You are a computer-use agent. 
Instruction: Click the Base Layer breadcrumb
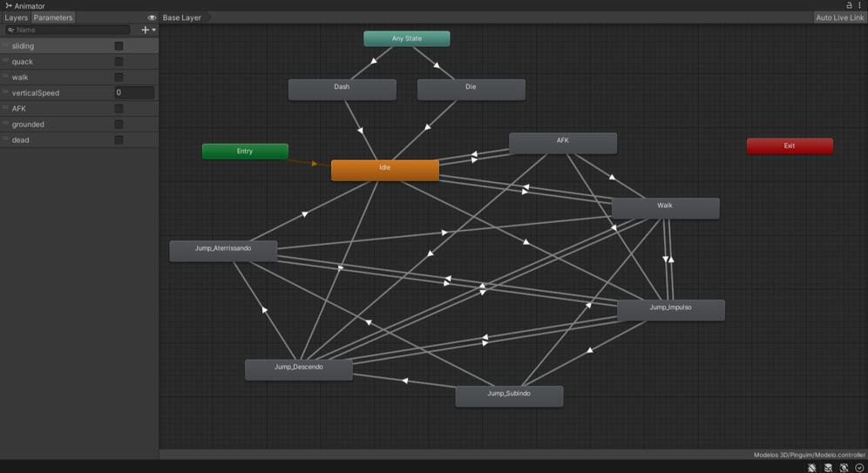click(x=182, y=17)
